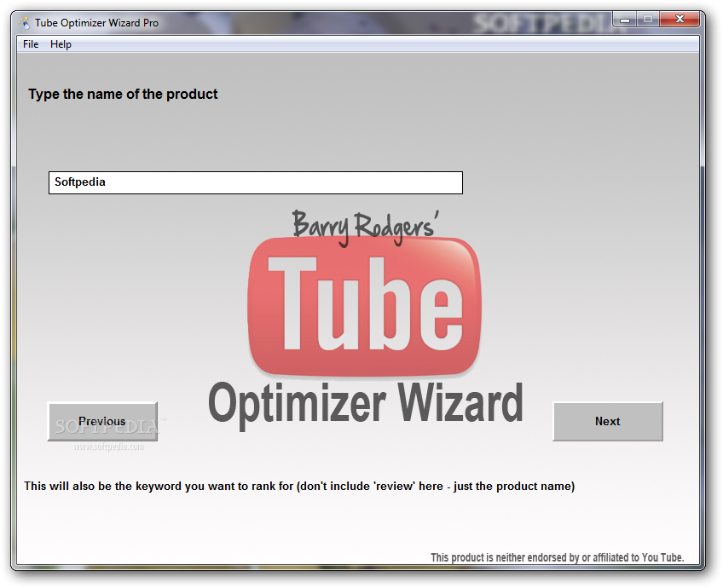
Task: Click the red Tube logo image
Action: pos(365,306)
